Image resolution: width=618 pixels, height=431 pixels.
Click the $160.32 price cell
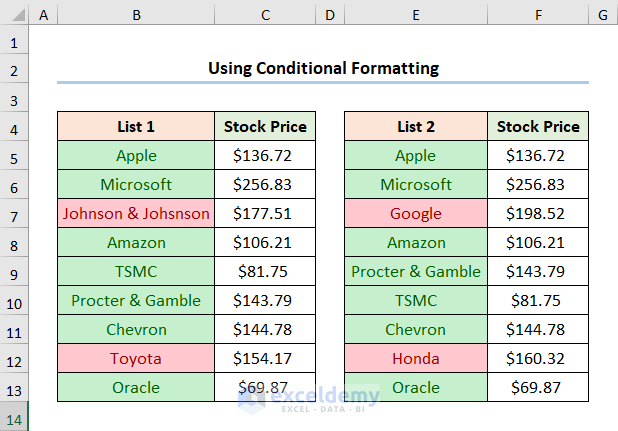pyautogui.click(x=538, y=359)
